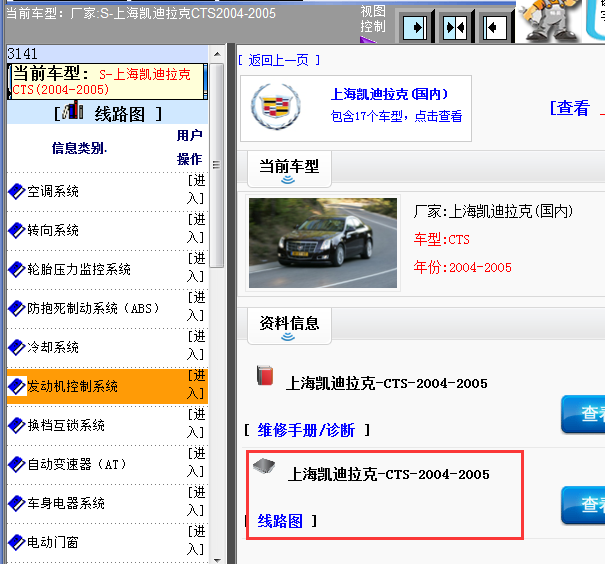Click the 信息类别 column header
The width and height of the screenshot is (605, 564).
point(79,148)
